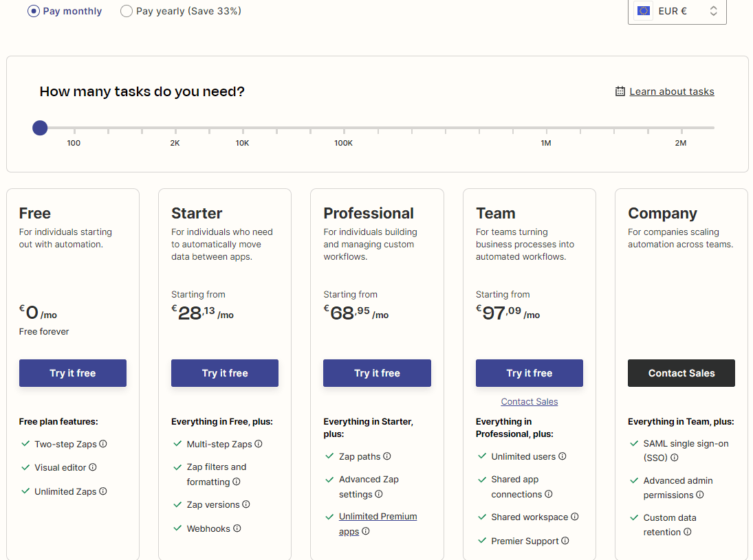Click the EU flag icon in currency selector
Image resolution: width=753 pixels, height=560 pixels.
click(644, 10)
